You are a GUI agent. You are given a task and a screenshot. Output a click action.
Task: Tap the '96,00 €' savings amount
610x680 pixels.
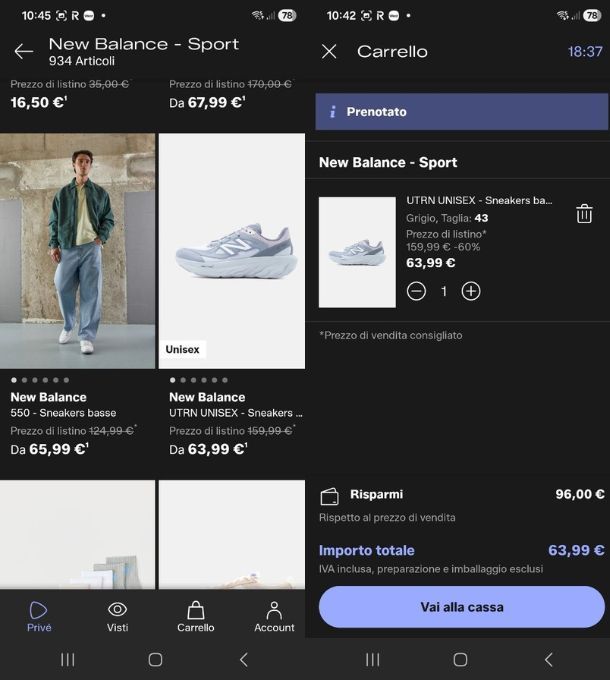580,494
